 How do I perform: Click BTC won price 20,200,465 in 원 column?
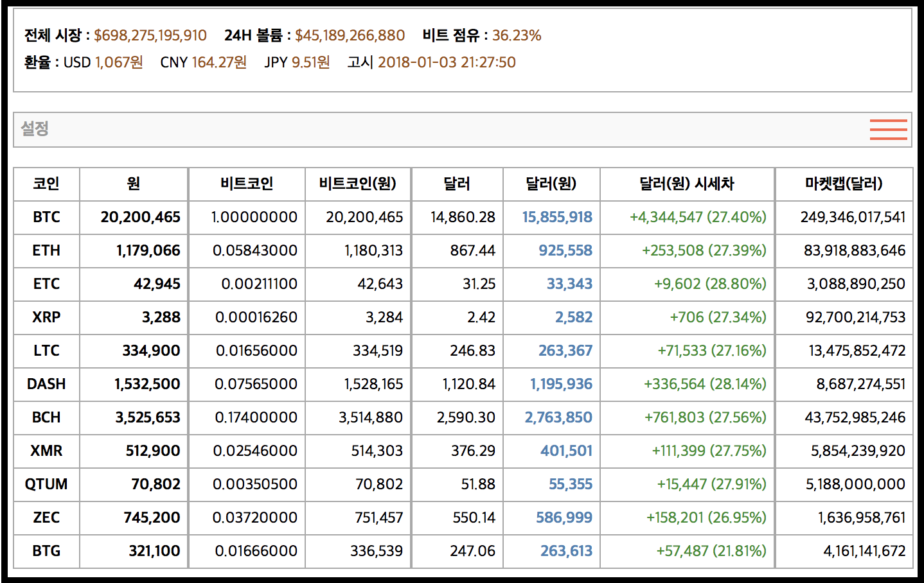pos(141,218)
